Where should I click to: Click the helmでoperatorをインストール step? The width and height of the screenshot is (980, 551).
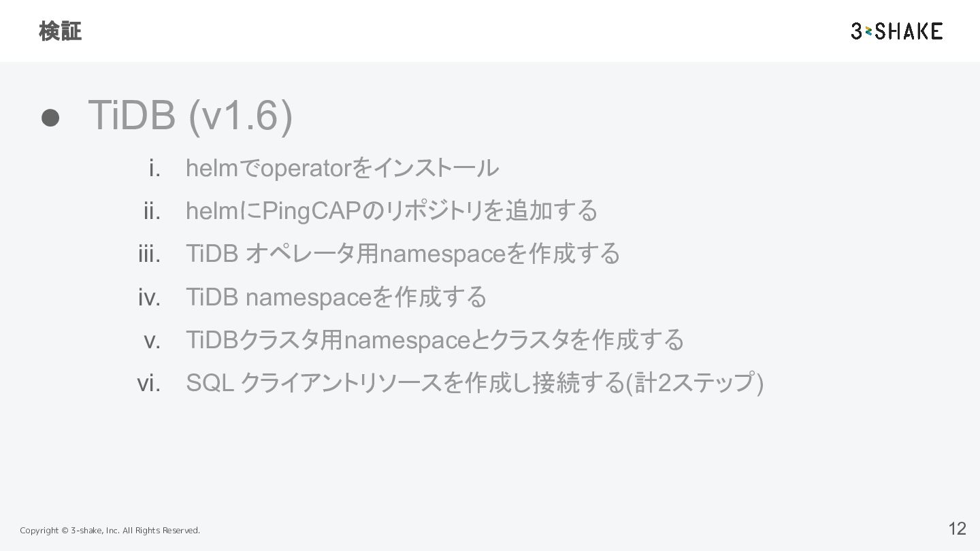tap(342, 168)
